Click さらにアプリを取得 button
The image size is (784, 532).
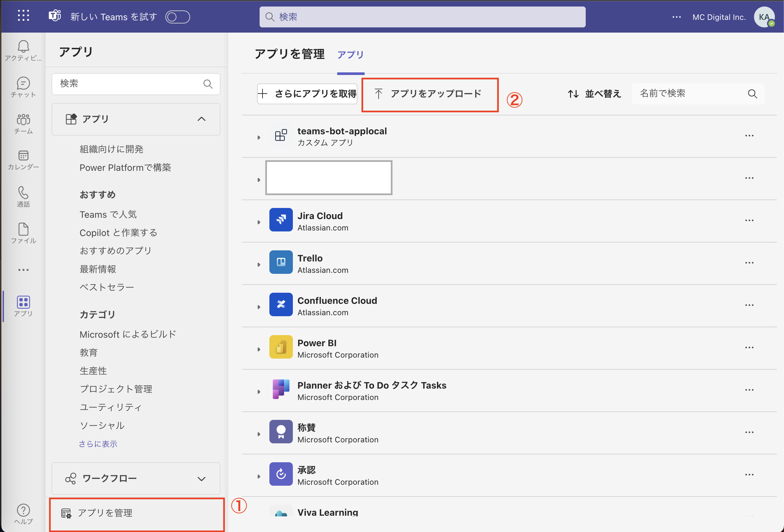[307, 94]
